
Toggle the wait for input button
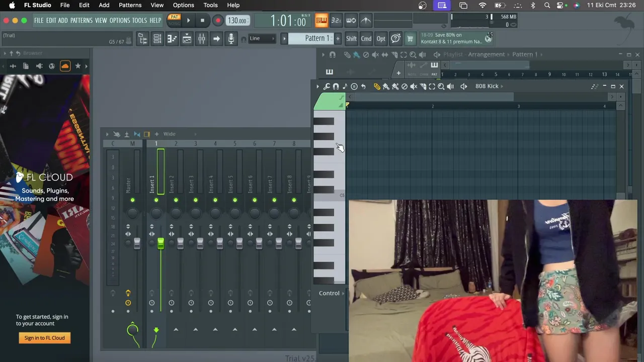pos(351,21)
